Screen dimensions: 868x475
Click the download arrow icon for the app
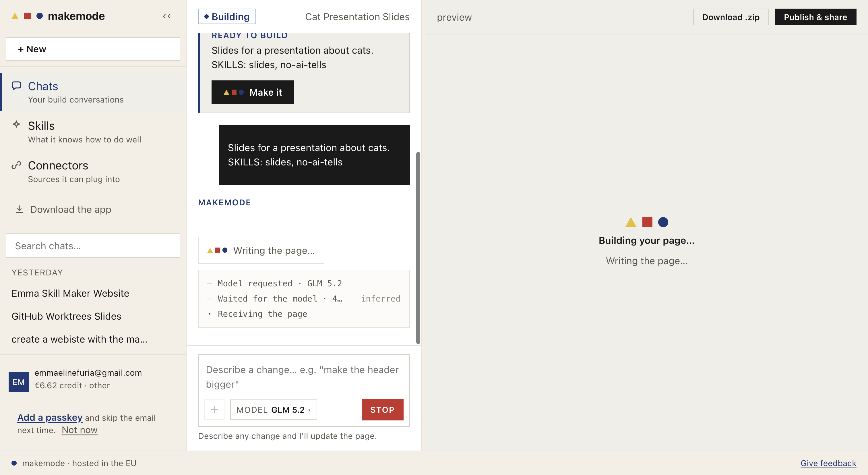click(x=19, y=209)
